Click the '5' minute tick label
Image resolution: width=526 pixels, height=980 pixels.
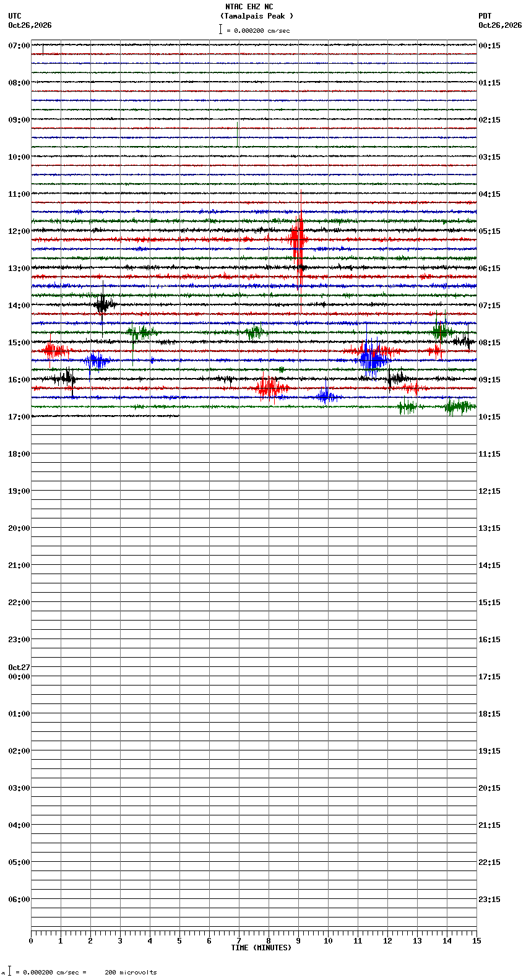tap(179, 941)
